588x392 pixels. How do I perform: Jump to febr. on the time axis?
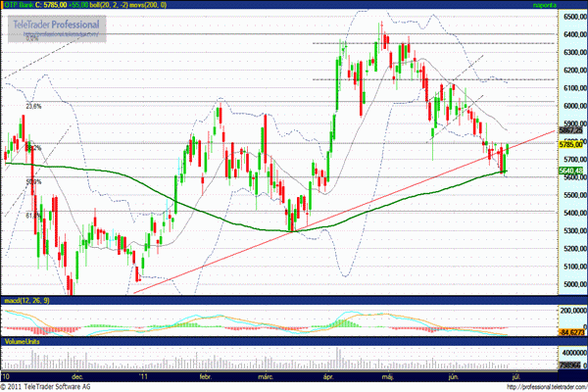[205, 376]
